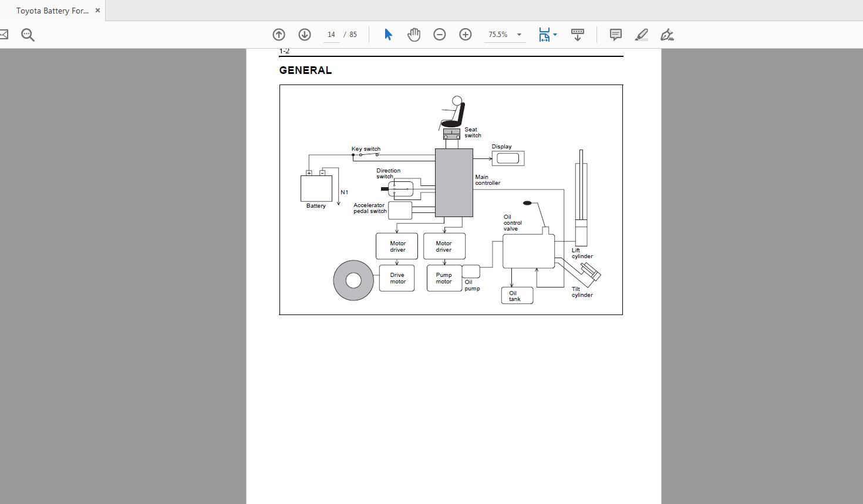Open the scrolling mode keyboard-arrow icon

pyautogui.click(x=578, y=35)
